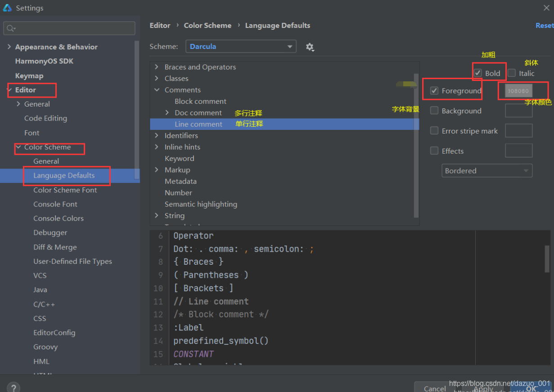This screenshot has height=392, width=554.
Task: Open Debugger color settings
Action: coord(50,232)
